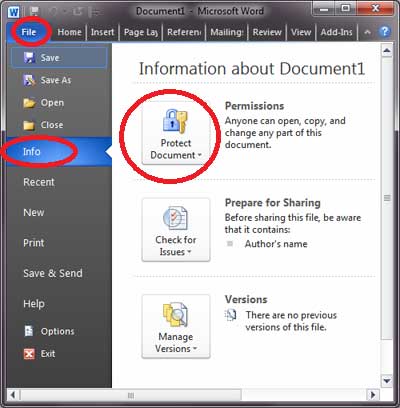
Task: Click the horizontal scrollbar right arrow
Action: [x=372, y=395]
